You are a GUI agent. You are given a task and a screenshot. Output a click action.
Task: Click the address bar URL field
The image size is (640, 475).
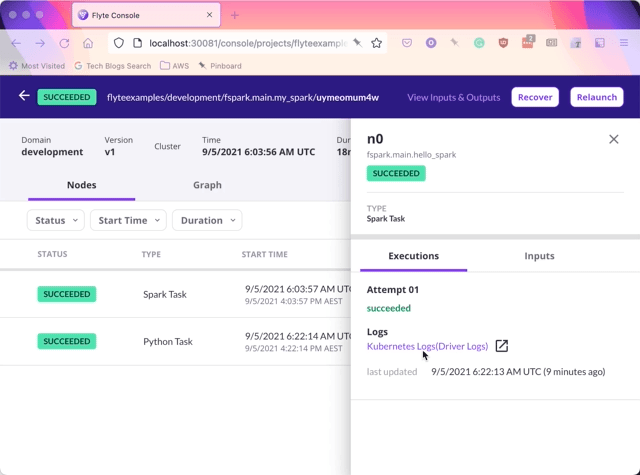click(x=248, y=43)
